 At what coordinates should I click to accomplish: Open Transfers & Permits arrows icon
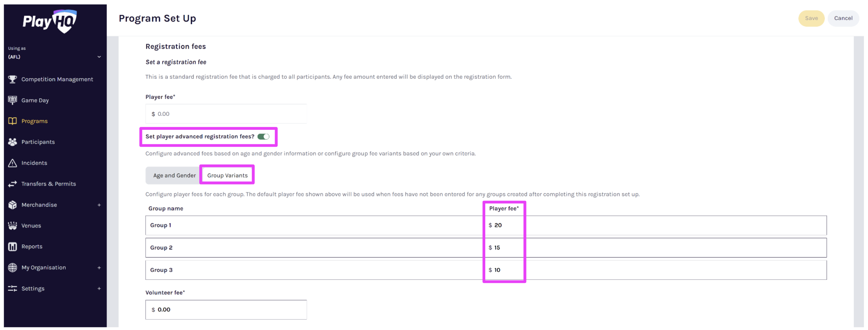pyautogui.click(x=12, y=184)
